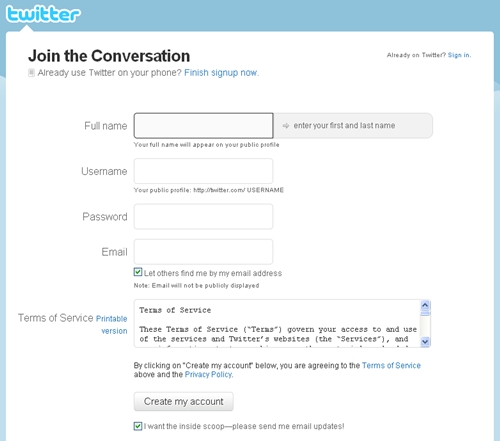Click Terms of Service scroll up arrow
The width and height of the screenshot is (500, 441).
coord(425,305)
